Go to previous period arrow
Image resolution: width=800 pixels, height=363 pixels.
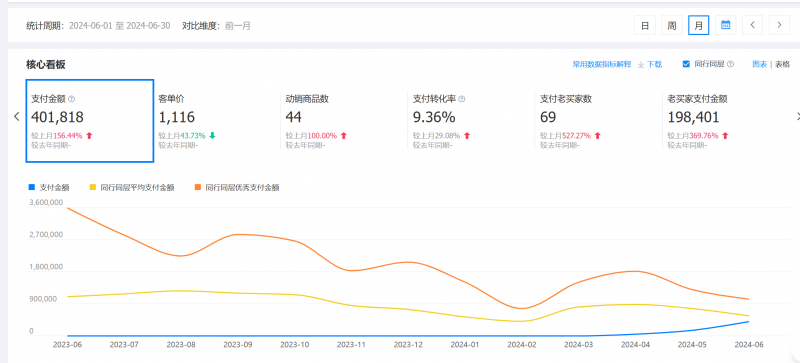point(753,25)
